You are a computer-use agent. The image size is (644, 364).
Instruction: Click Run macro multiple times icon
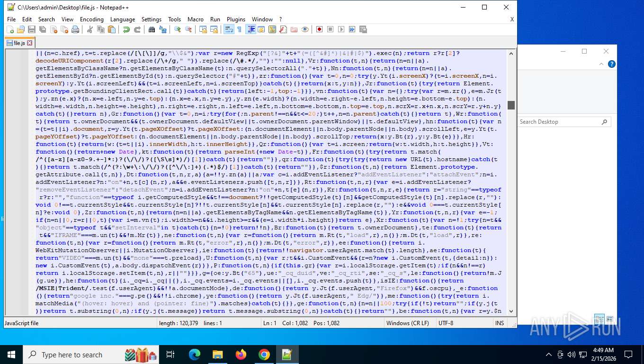pos(352,29)
